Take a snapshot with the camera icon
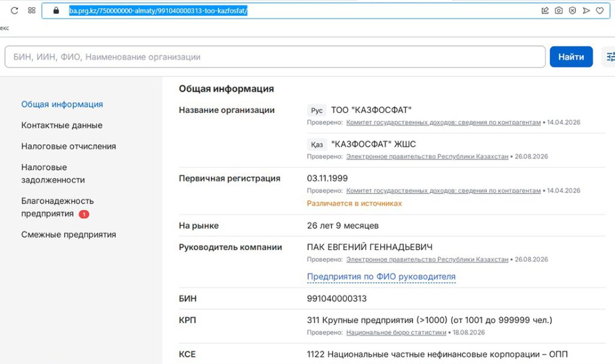The image size is (615, 364). pyautogui.click(x=559, y=11)
